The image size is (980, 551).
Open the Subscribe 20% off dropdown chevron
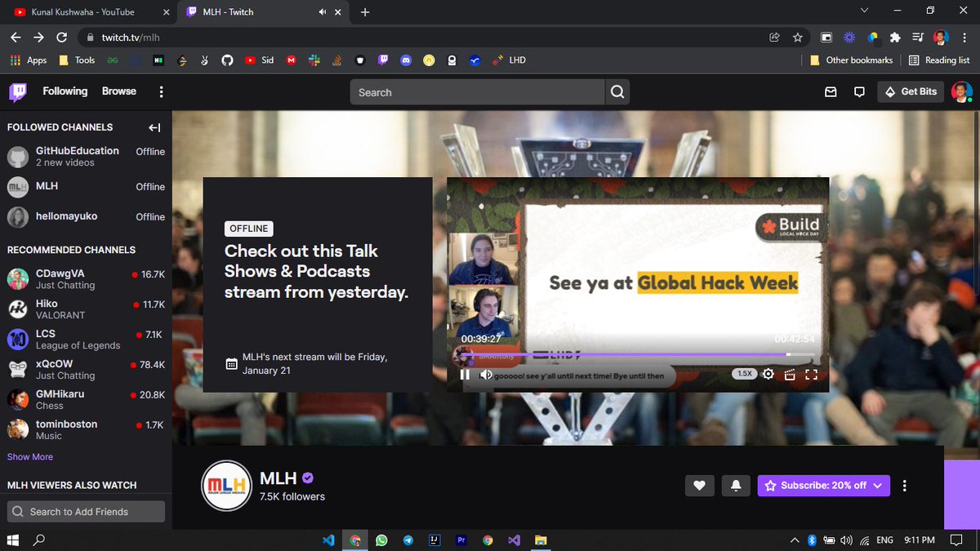click(x=878, y=485)
